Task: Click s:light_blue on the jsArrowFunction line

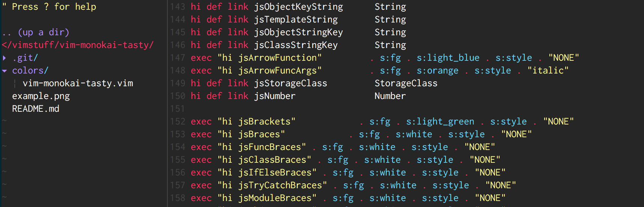Action: point(448,58)
